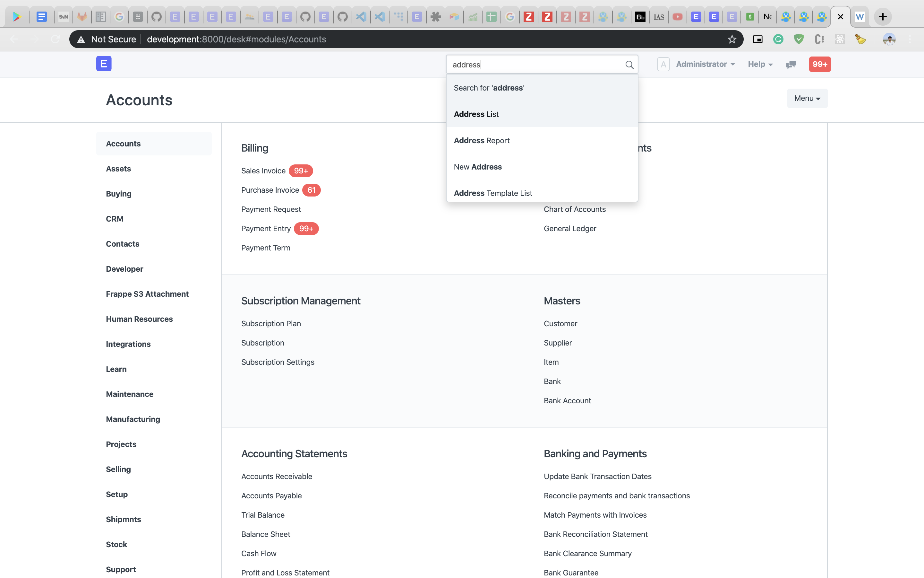Open Payment Request link
This screenshot has width=924, height=578.
point(271,209)
